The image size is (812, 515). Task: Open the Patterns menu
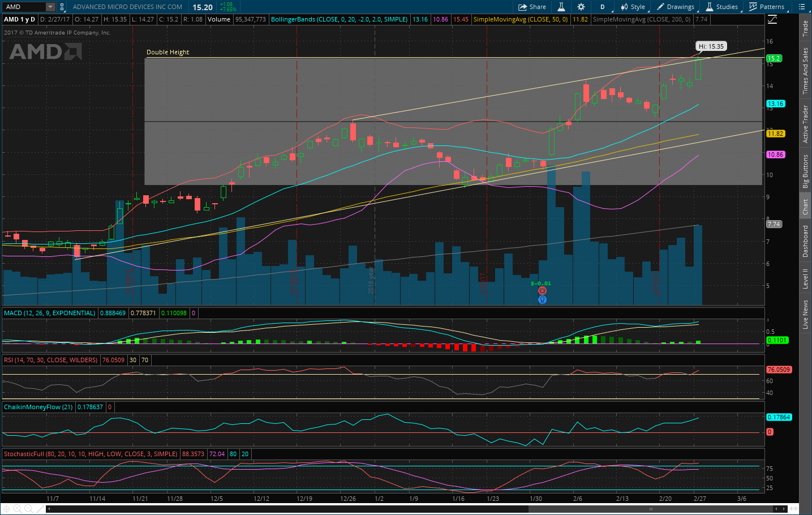(767, 7)
